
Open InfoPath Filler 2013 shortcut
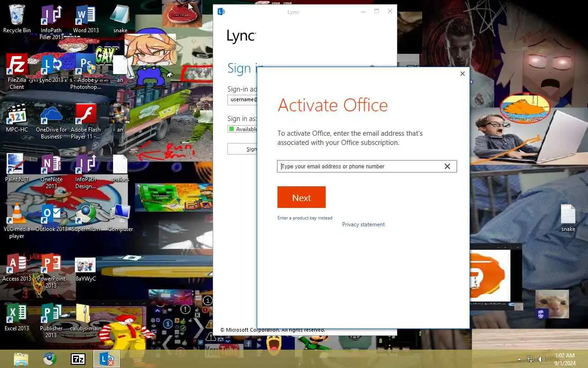[x=51, y=22]
